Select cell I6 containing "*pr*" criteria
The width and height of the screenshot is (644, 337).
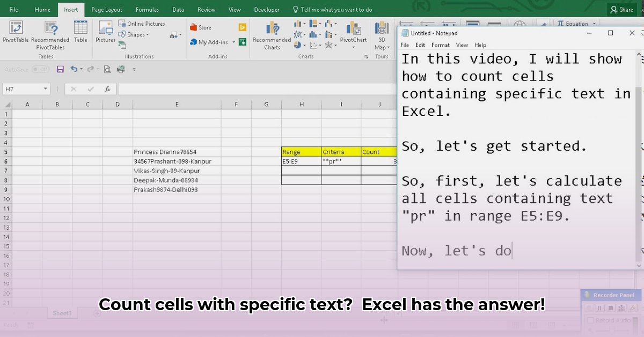[x=341, y=162]
